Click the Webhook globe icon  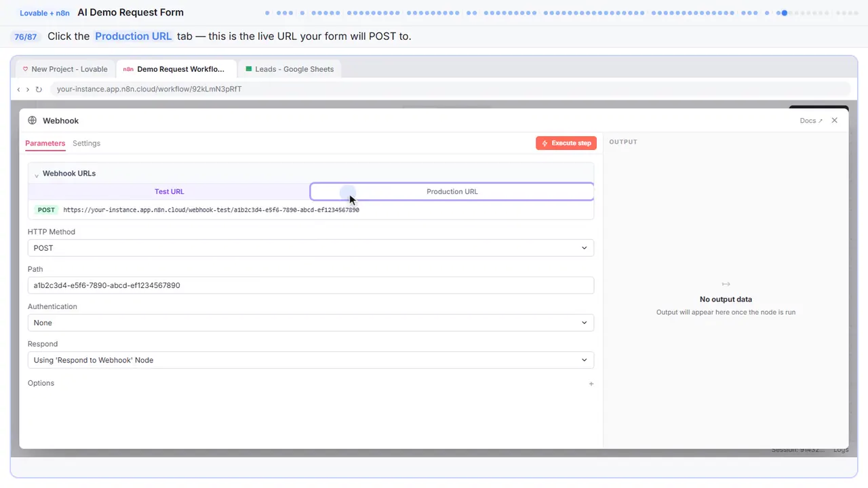[32, 121]
